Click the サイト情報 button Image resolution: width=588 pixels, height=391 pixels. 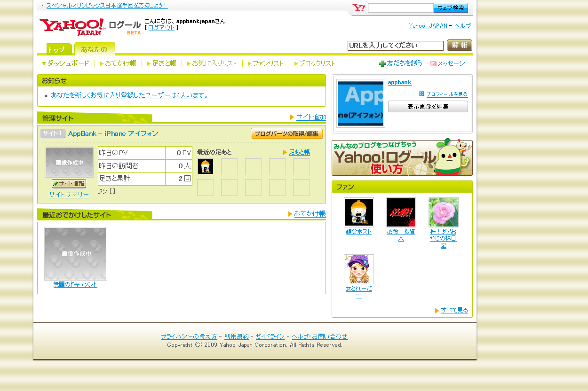coord(69,184)
